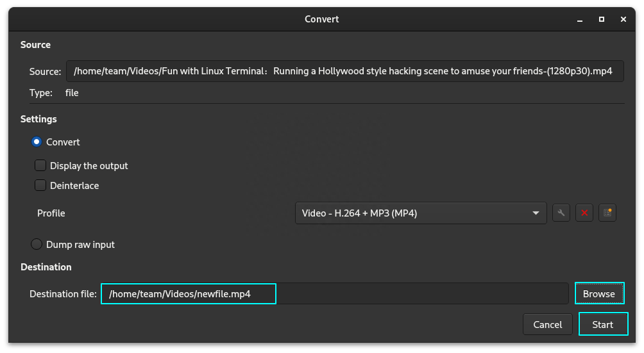Screen dimensions: 644x353
Task: Click the 'file' value next to Type
Action: point(72,93)
